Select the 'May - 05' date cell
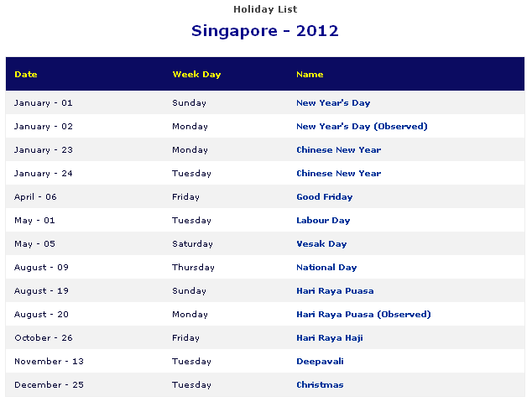This screenshot has height=407, width=532. pos(34,243)
